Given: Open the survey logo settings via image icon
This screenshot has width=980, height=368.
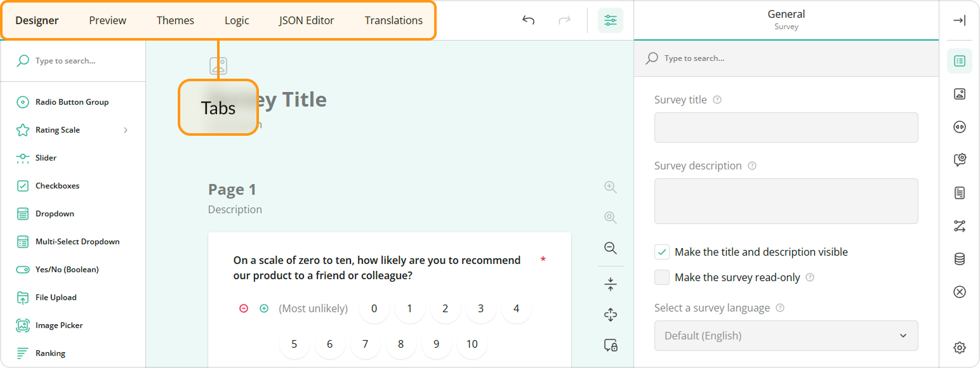Looking at the screenshot, I should coord(959,93).
